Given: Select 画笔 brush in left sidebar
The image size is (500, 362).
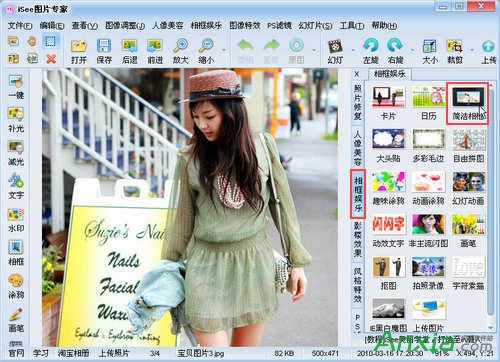Looking at the screenshot, I should (x=16, y=320).
